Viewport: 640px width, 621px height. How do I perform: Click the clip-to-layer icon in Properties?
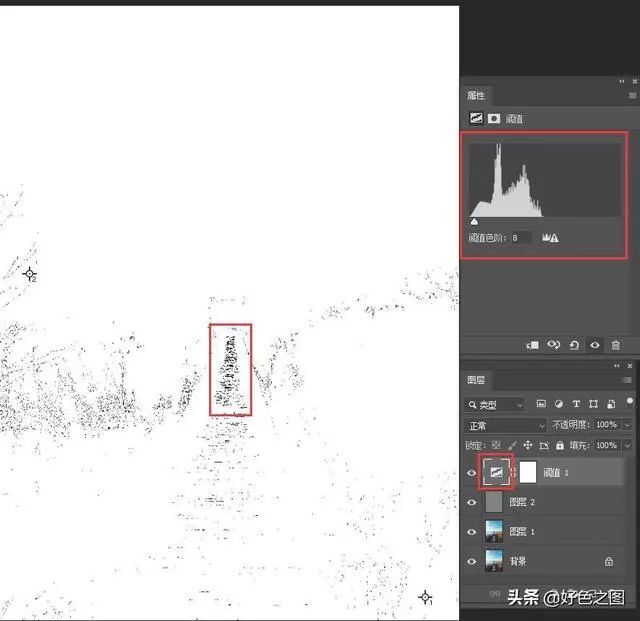(533, 345)
